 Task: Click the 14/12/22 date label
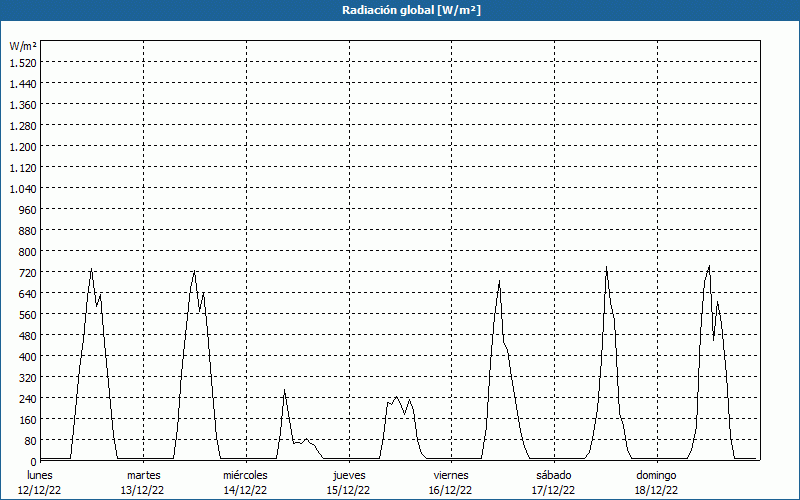[x=245, y=490]
